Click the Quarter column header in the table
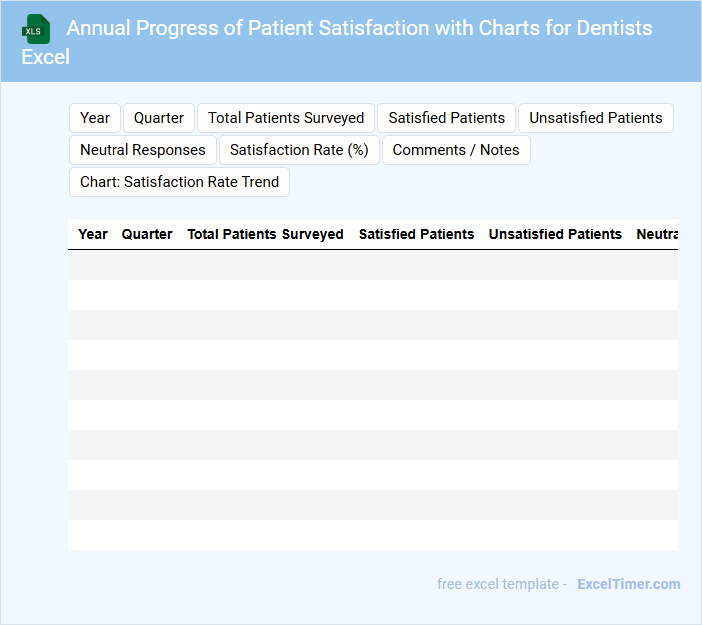 (147, 234)
